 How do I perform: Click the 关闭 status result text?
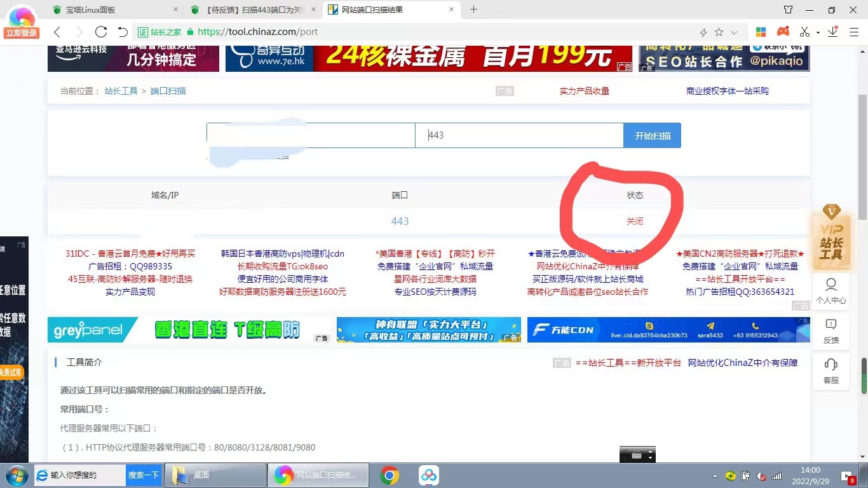tap(635, 221)
